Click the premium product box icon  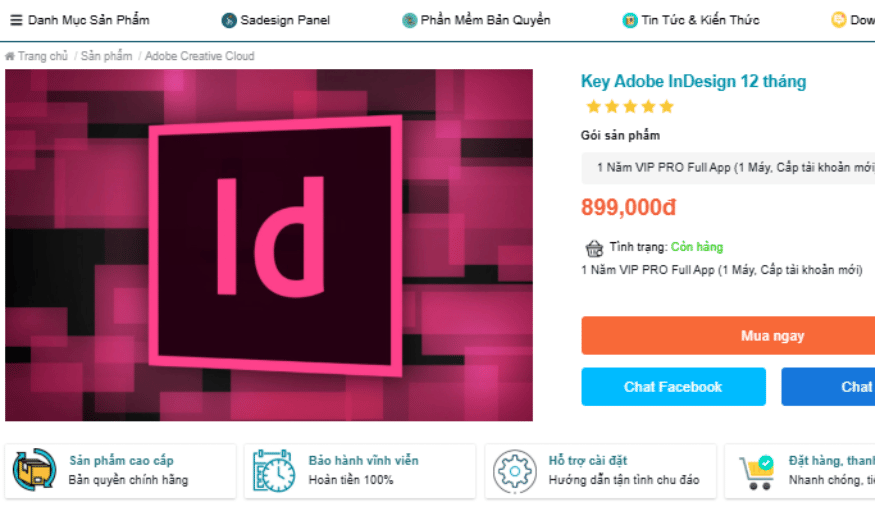pyautogui.click(x=34, y=470)
